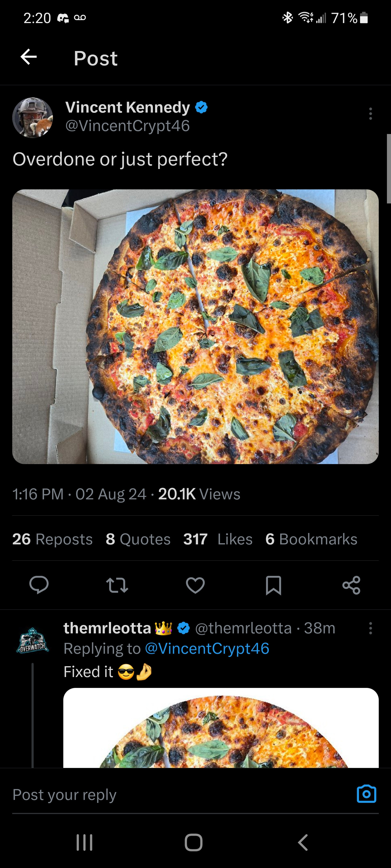View the list of 26 Reposts
The width and height of the screenshot is (391, 868).
point(53,539)
